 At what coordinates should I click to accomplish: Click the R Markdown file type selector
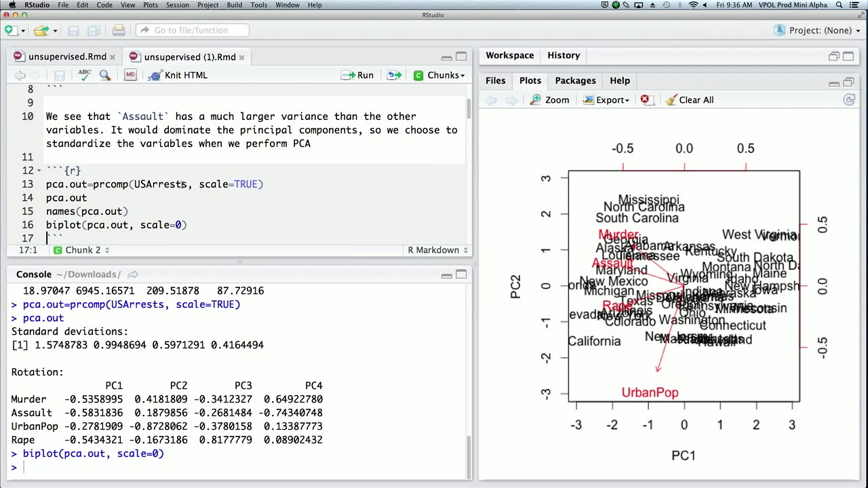pos(437,250)
